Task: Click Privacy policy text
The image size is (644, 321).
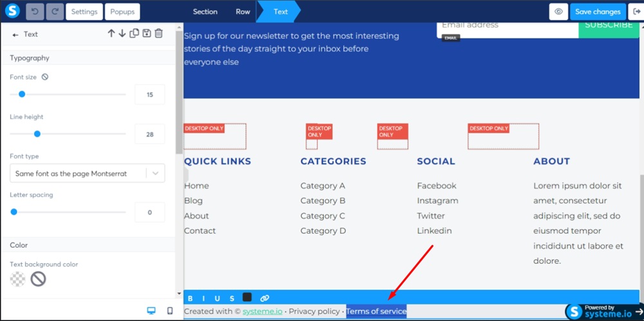Action: [314, 311]
